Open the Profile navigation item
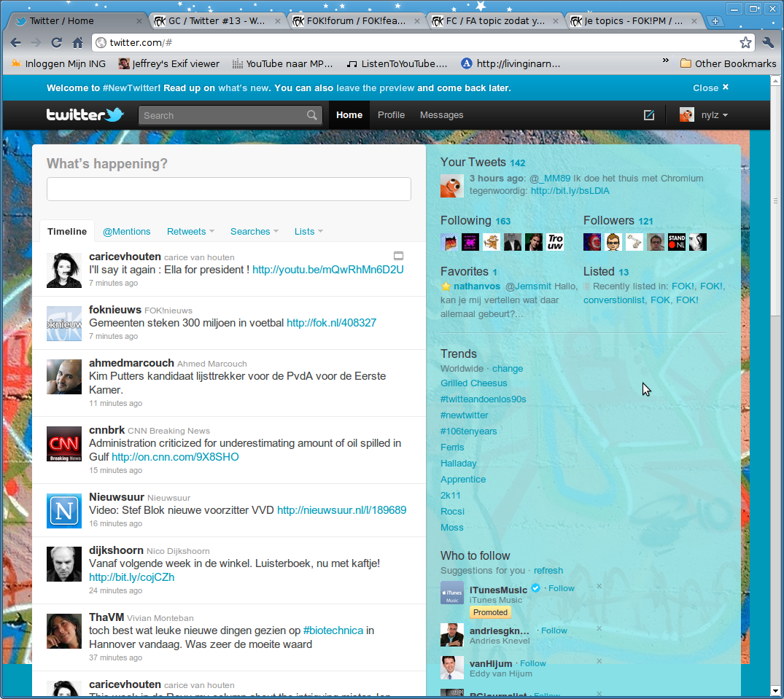Screen dimensions: 784x699 pyautogui.click(x=391, y=115)
